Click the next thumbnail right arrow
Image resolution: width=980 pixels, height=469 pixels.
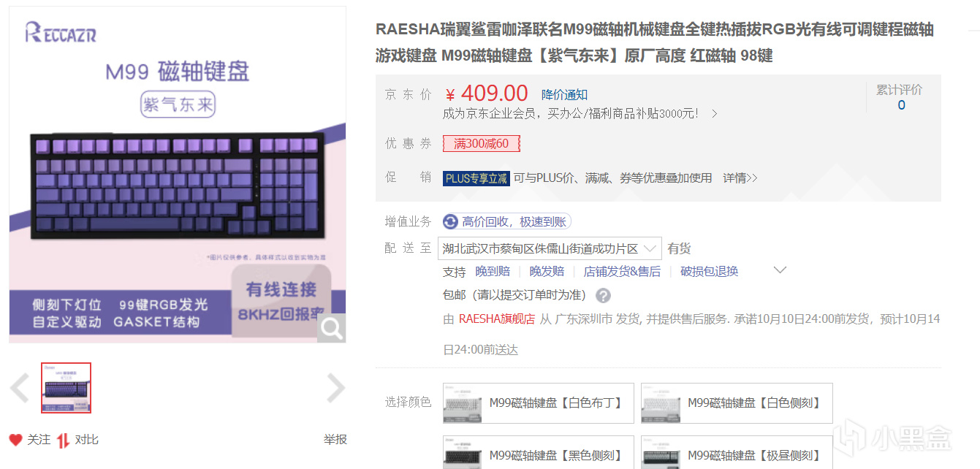click(x=335, y=388)
